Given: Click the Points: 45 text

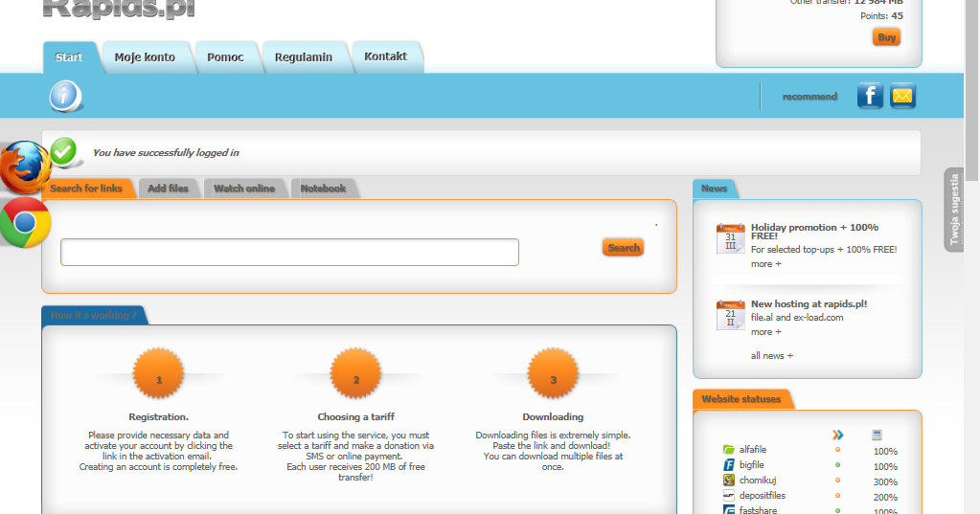Looking at the screenshot, I should coord(881,16).
